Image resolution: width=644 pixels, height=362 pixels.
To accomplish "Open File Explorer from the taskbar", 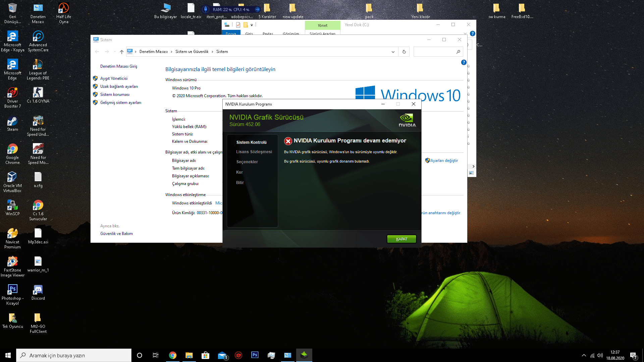I will (x=189, y=355).
